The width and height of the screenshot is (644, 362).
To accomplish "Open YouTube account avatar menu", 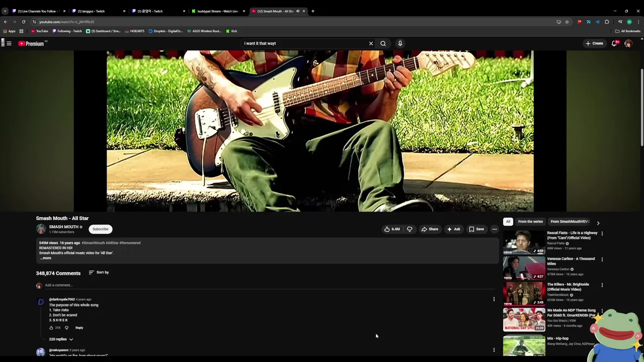I will point(628,43).
